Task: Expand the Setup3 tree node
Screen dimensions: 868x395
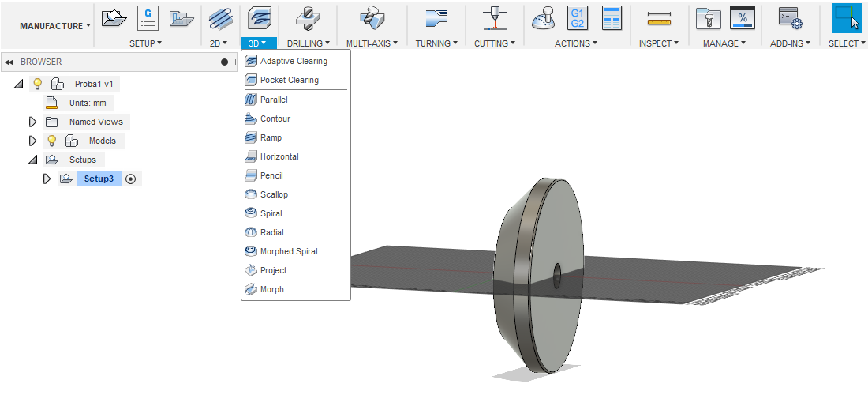Action: (47, 179)
